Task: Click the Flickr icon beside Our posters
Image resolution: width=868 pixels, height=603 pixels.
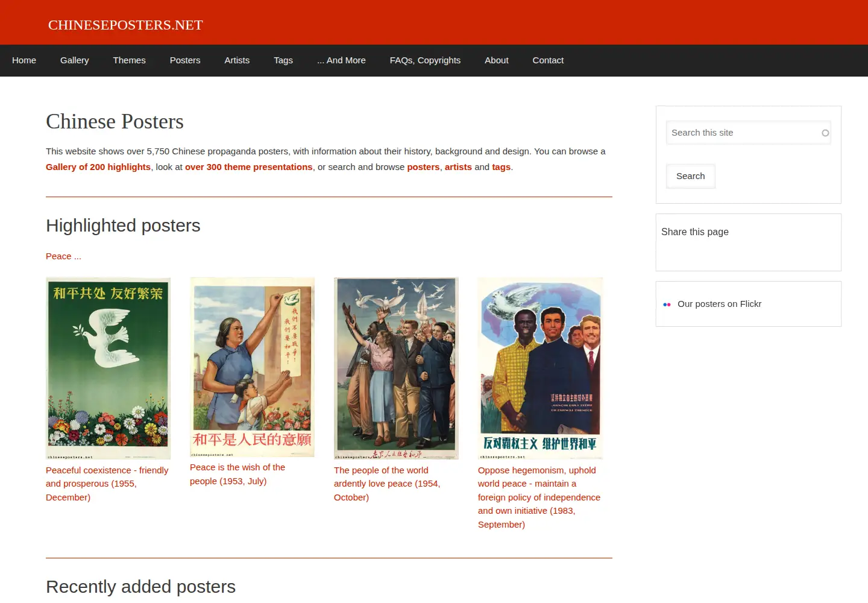Action: 667,305
